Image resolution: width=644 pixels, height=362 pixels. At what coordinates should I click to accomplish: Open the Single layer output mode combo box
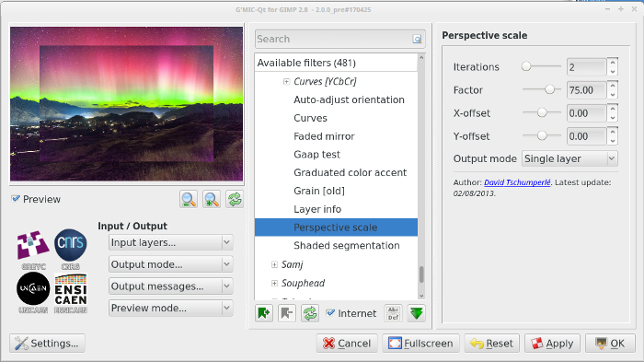coord(569,158)
